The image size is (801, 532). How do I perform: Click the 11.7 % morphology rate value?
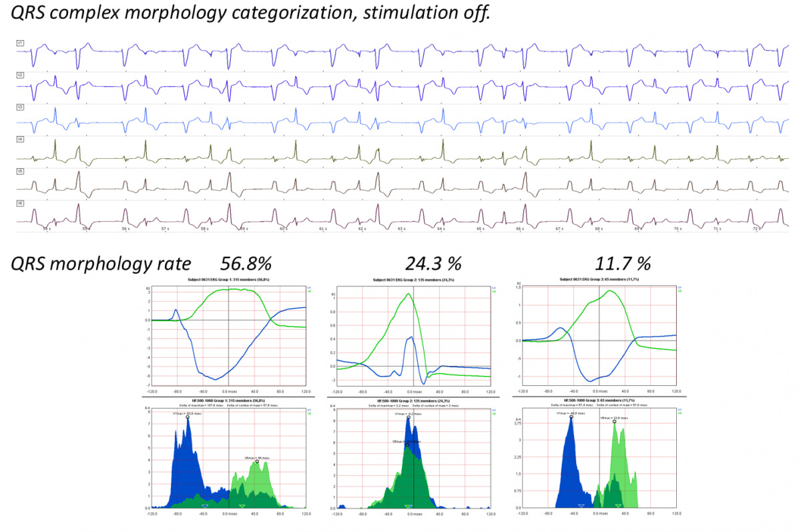coord(623,264)
